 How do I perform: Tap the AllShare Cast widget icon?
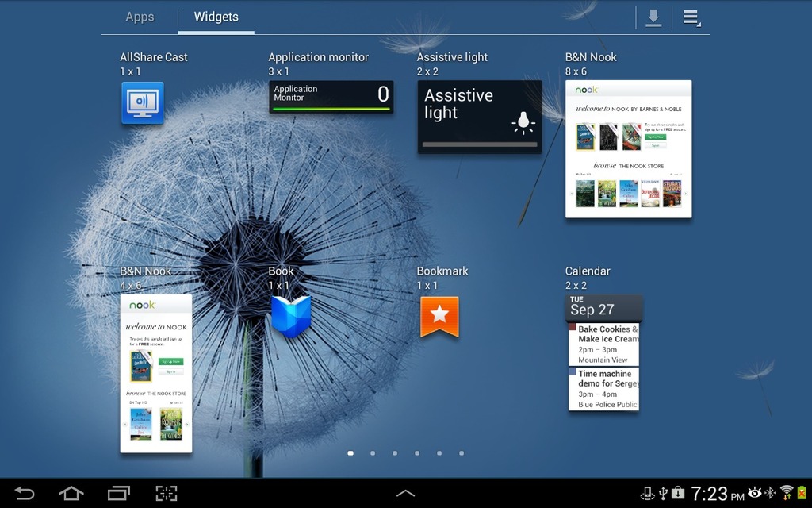[x=143, y=102]
